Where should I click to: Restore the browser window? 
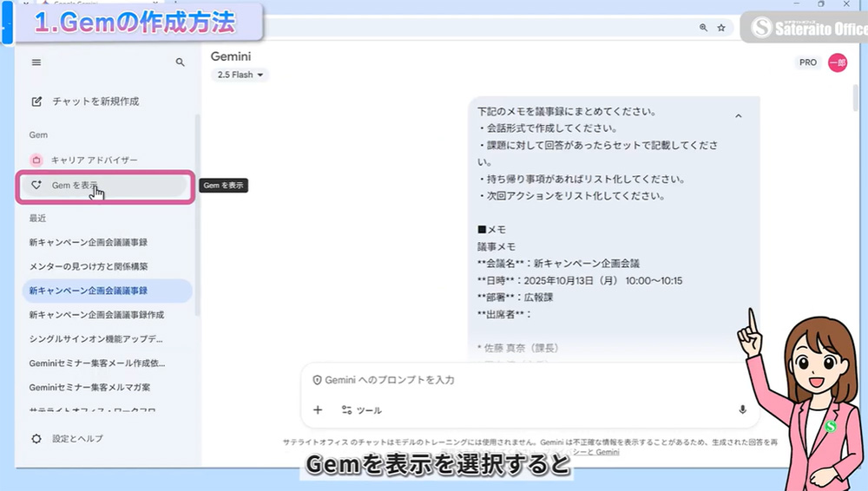coord(821,3)
